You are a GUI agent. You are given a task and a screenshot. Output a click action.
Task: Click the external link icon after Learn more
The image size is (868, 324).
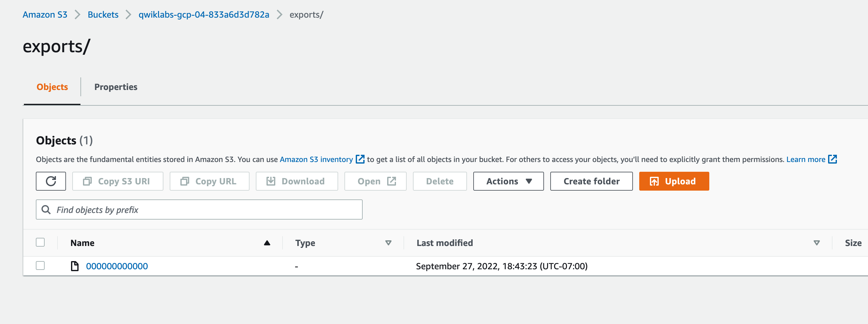click(832, 159)
